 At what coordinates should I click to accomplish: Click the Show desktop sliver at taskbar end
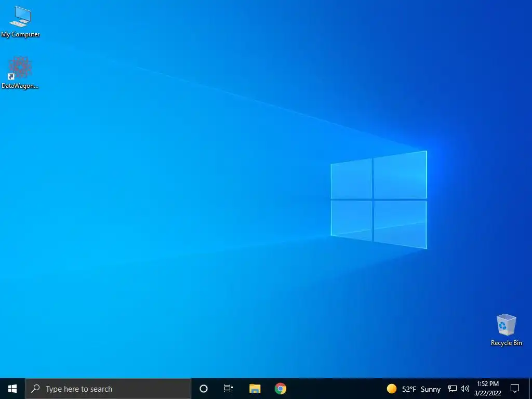coord(530,389)
